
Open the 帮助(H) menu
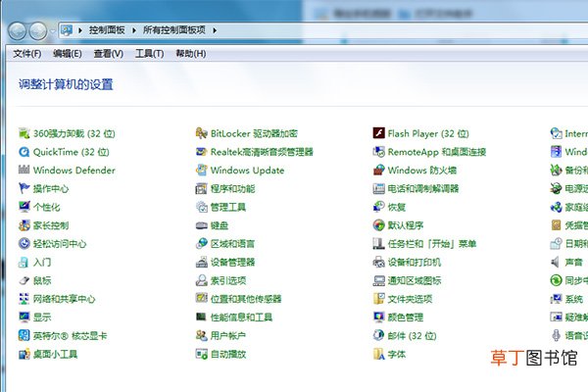click(191, 54)
